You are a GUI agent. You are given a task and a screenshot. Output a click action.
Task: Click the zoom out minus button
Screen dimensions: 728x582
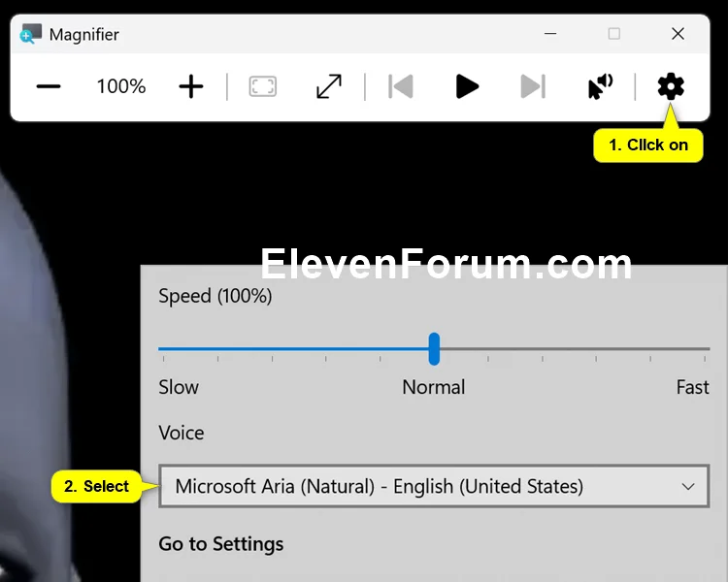[49, 86]
